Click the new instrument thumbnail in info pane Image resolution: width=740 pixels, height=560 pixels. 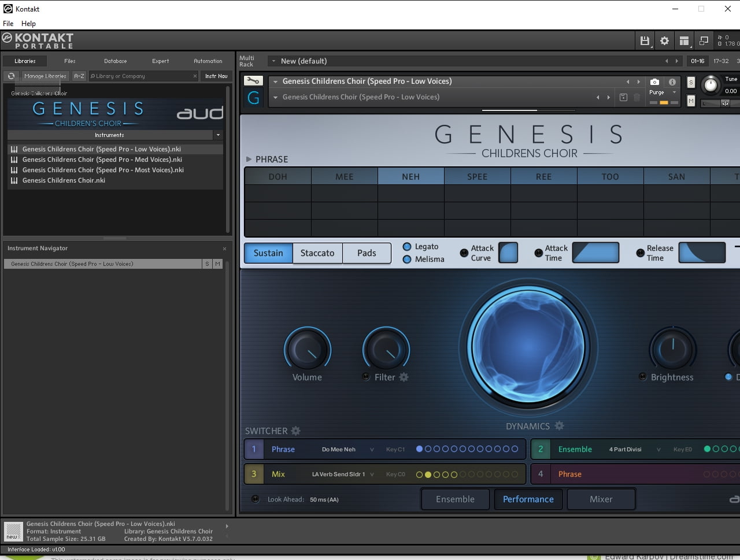click(x=13, y=531)
